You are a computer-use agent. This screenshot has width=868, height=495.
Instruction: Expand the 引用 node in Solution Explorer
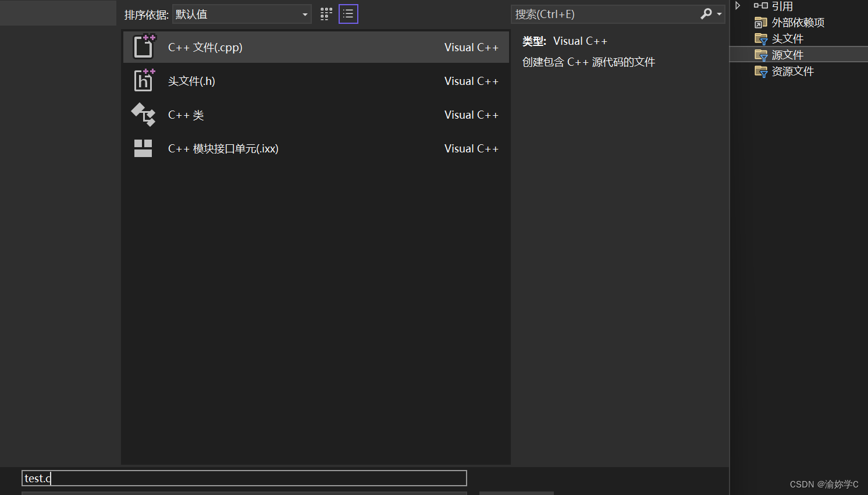coord(738,6)
